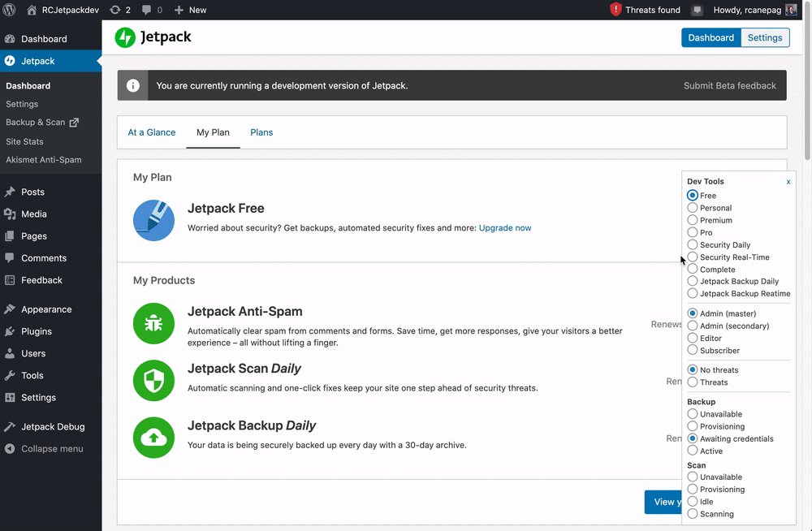Click the Tools wrench icon in sidebar
The width and height of the screenshot is (812, 531).
click(10, 376)
